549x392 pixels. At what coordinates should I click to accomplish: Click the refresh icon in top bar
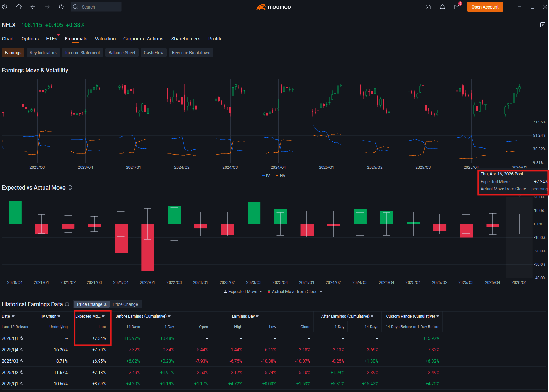pyautogui.click(x=61, y=7)
